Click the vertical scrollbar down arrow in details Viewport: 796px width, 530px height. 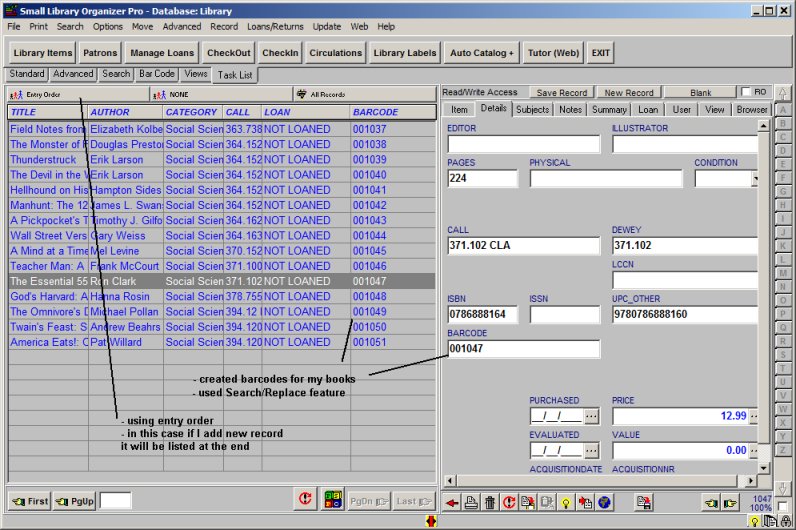pyautogui.click(x=764, y=468)
